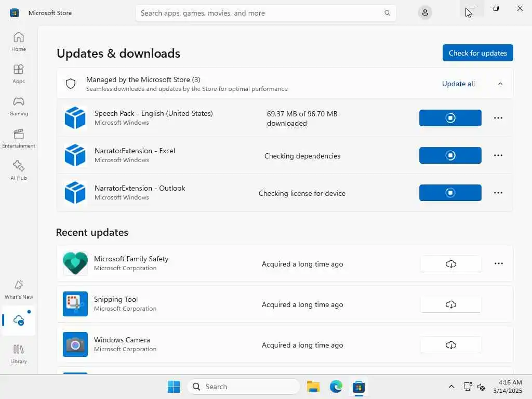The height and width of the screenshot is (399, 532).
Task: Stop the NarratorExtension Outlook update
Action: (x=450, y=192)
